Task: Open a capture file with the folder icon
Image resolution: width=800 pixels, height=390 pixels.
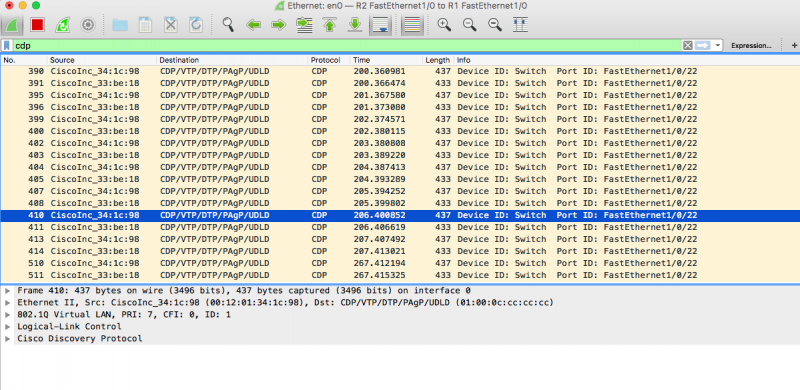Action: point(120,25)
